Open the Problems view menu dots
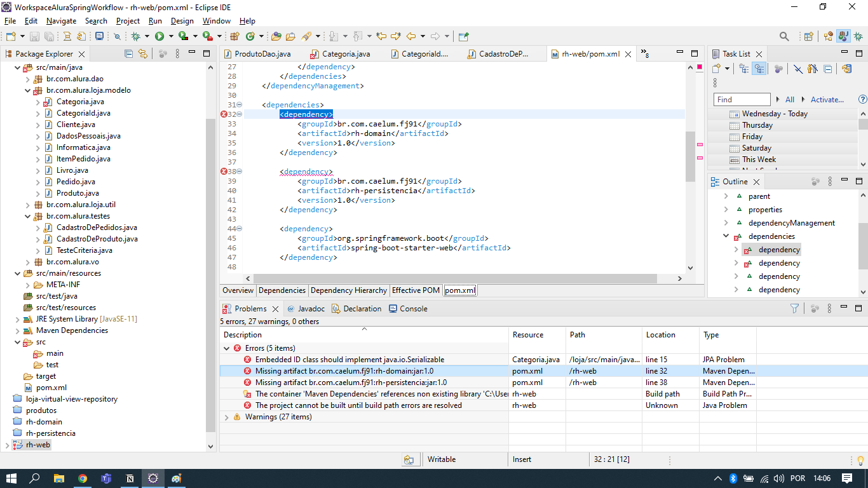 click(829, 309)
